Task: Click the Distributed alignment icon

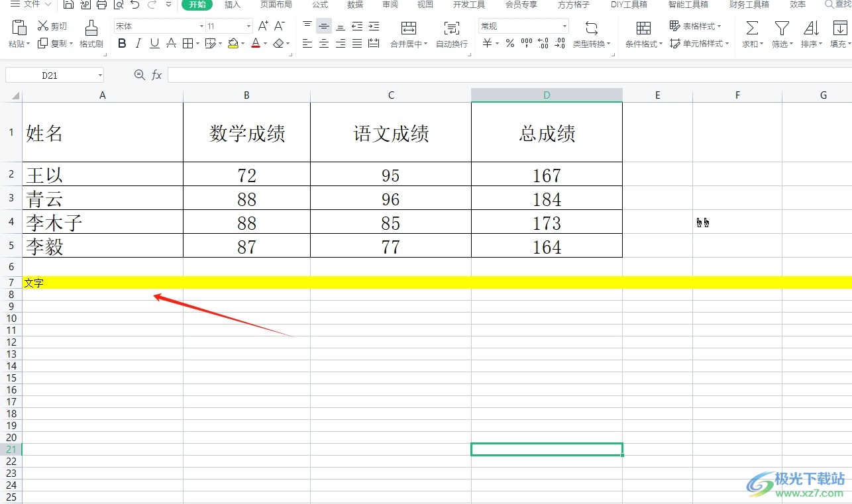Action: click(374, 44)
